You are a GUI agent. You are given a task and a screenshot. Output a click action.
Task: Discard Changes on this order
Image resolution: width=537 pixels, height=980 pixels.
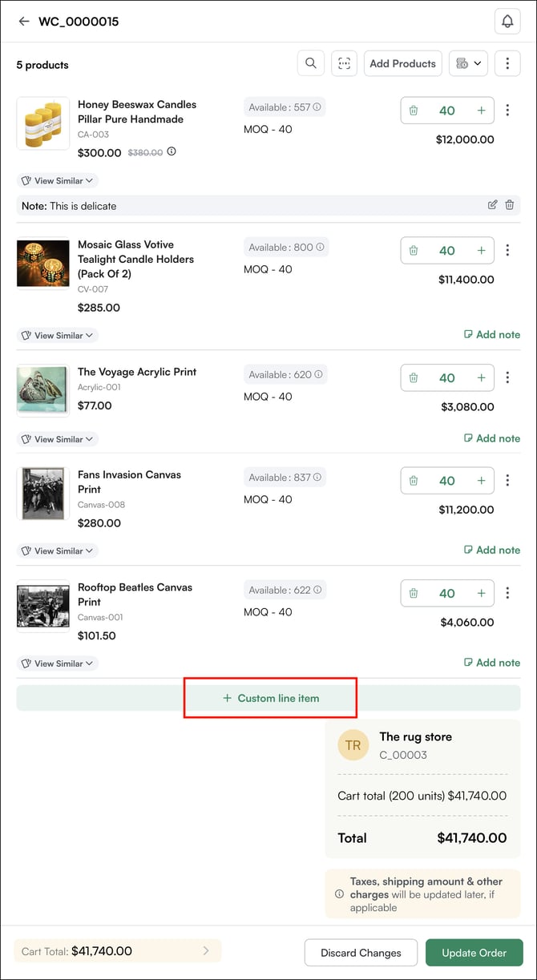click(361, 952)
